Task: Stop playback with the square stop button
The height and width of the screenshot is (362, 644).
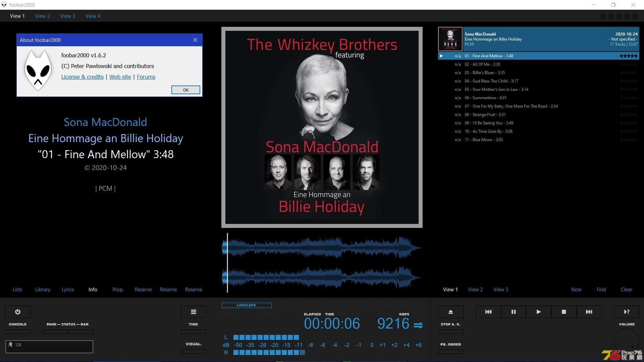Action: tap(564, 312)
